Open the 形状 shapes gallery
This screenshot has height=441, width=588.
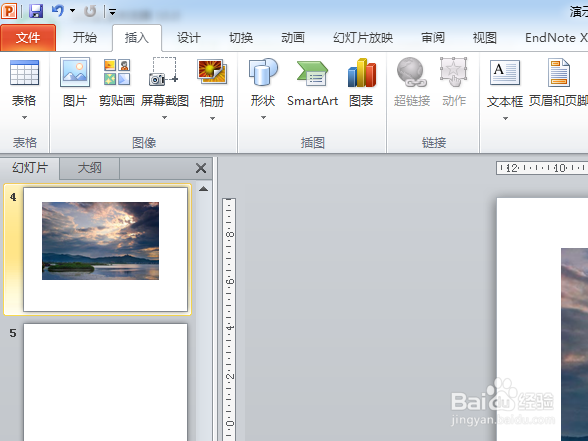point(263,72)
